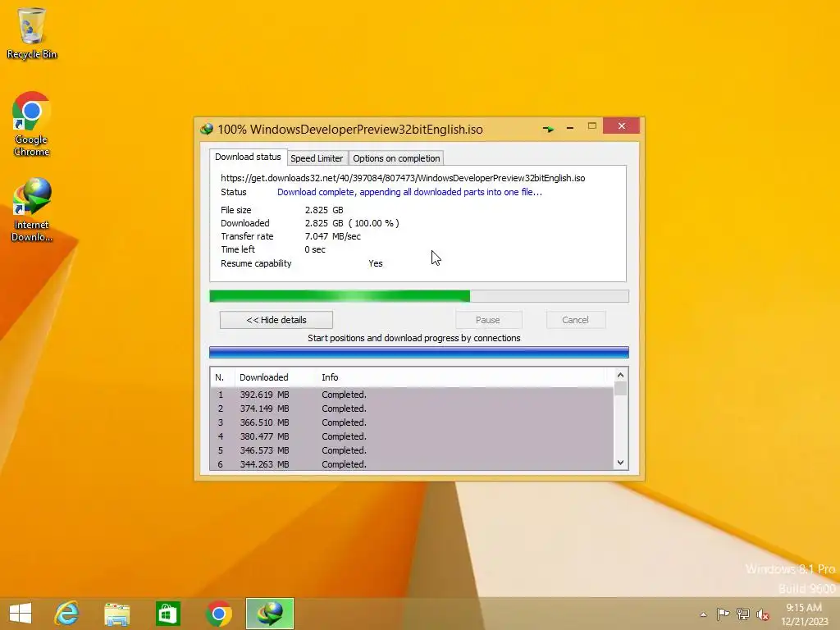Select connection row with 366.510 MB
The image size is (840, 630).
pos(412,422)
